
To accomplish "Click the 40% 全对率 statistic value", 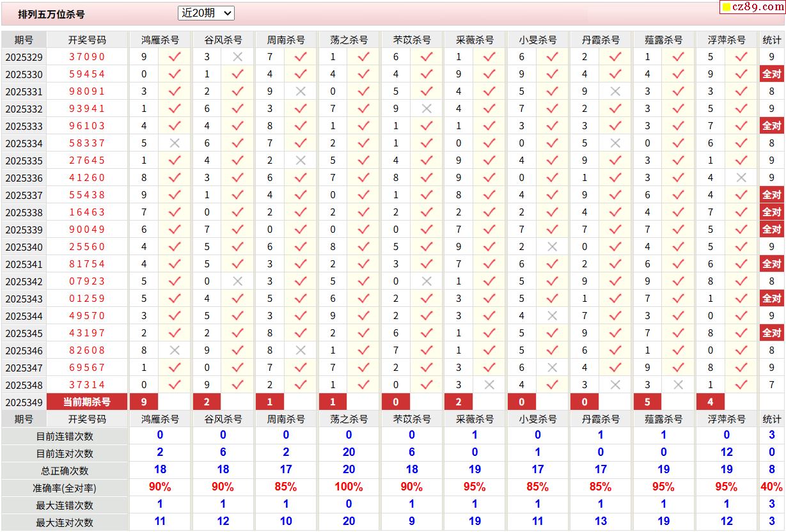I will click(x=772, y=487).
